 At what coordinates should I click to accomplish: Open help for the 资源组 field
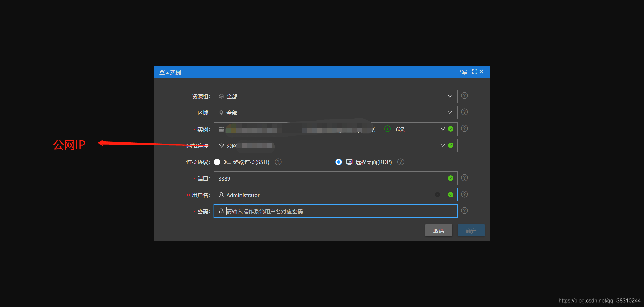[x=464, y=96]
